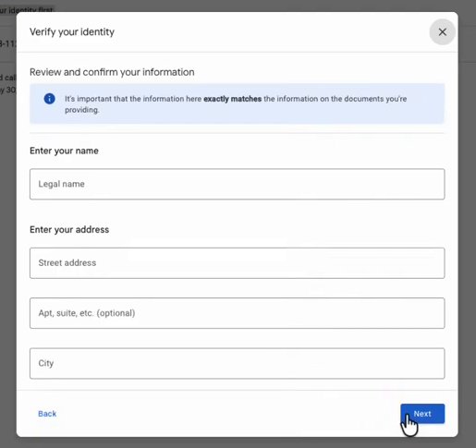Close the Verify your identity dialog
476x448 pixels.
(x=442, y=32)
